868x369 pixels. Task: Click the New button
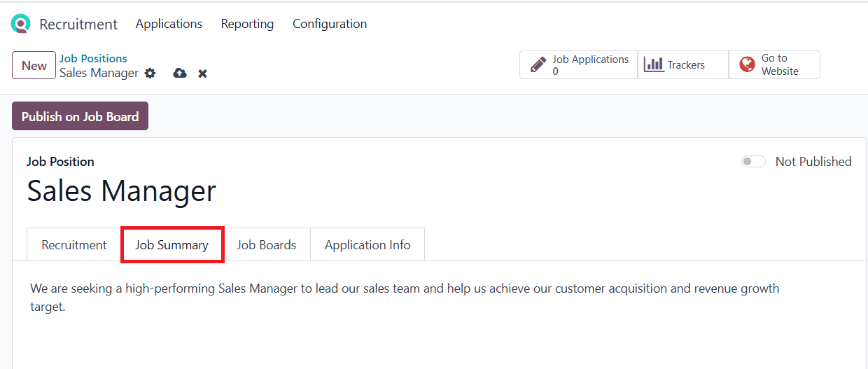34,65
